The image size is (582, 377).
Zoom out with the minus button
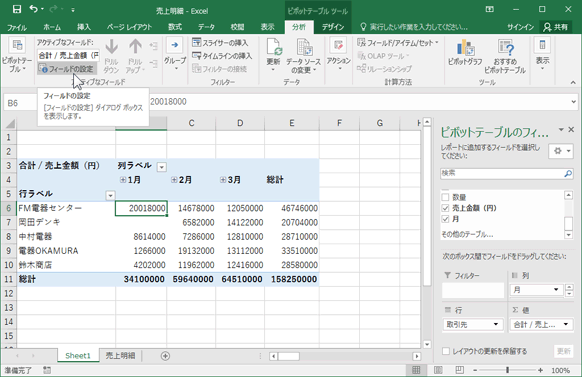(475, 370)
